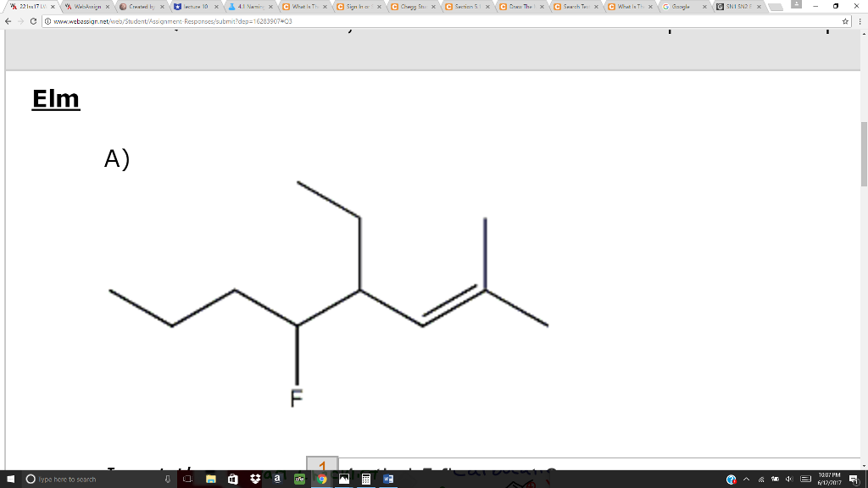Launch Microsoft Word from the taskbar

tap(387, 478)
